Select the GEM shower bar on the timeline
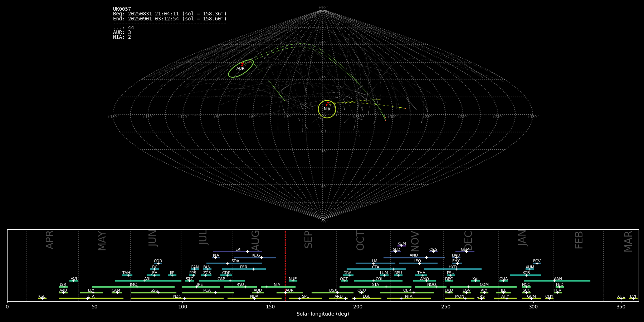644x322 pixels. pos(465,252)
